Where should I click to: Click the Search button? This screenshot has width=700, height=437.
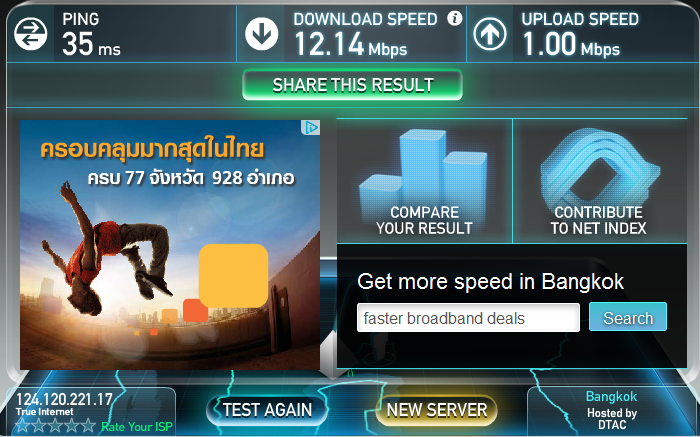pos(628,317)
